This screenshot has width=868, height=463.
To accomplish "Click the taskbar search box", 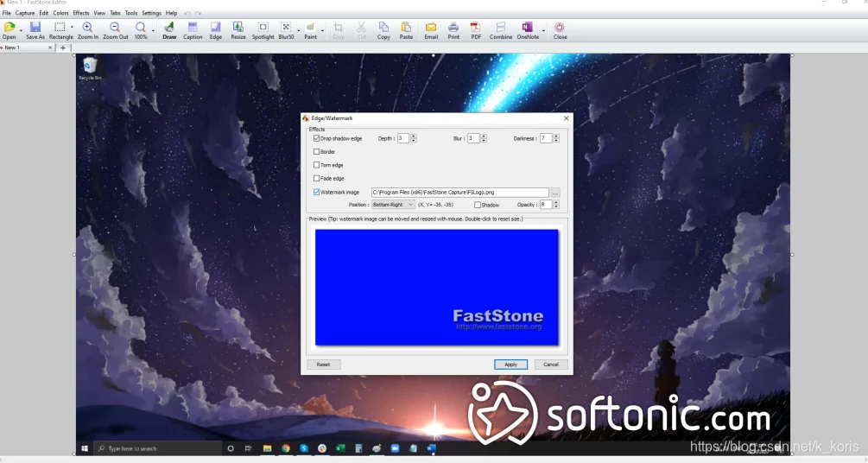I will click(x=158, y=448).
